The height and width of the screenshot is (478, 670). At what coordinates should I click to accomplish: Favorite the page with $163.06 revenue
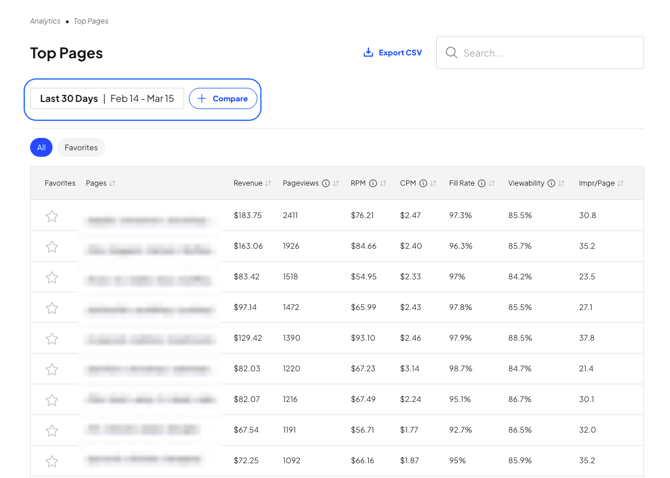click(x=52, y=246)
